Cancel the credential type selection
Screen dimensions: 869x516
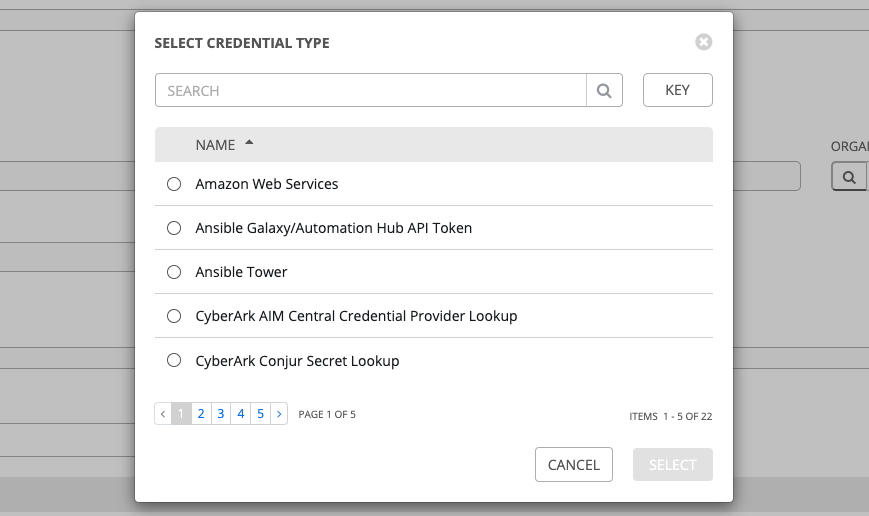pyautogui.click(x=574, y=464)
